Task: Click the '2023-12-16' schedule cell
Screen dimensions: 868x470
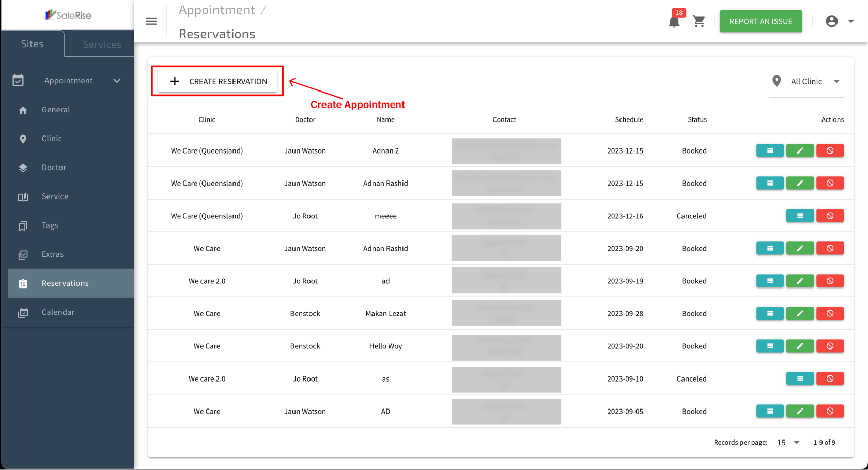Action: pos(625,216)
